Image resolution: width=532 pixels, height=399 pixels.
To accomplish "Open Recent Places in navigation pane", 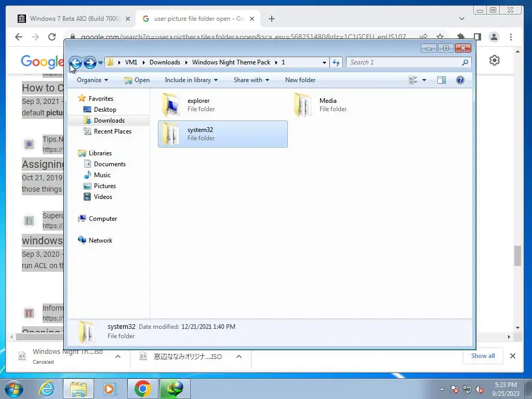I will click(112, 131).
